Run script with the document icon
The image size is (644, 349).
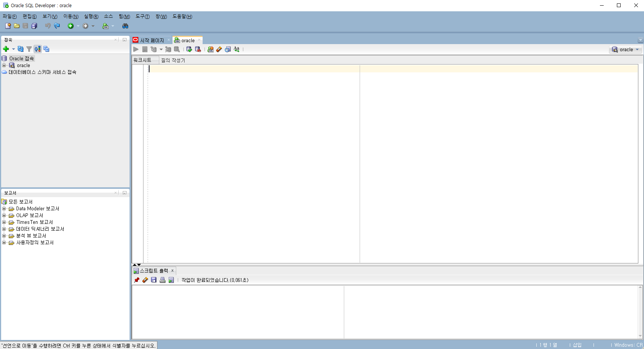(x=145, y=49)
